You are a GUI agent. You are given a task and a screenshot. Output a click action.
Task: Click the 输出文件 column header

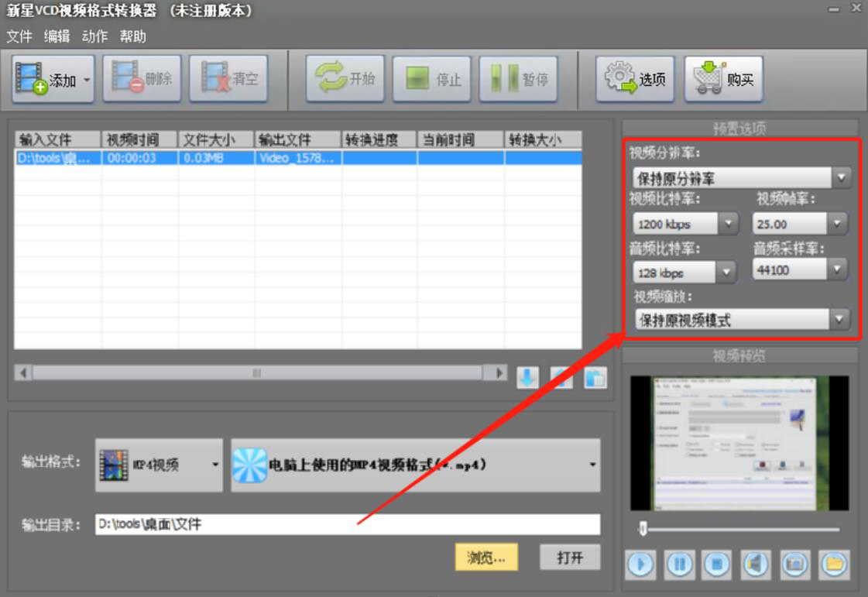coord(298,139)
